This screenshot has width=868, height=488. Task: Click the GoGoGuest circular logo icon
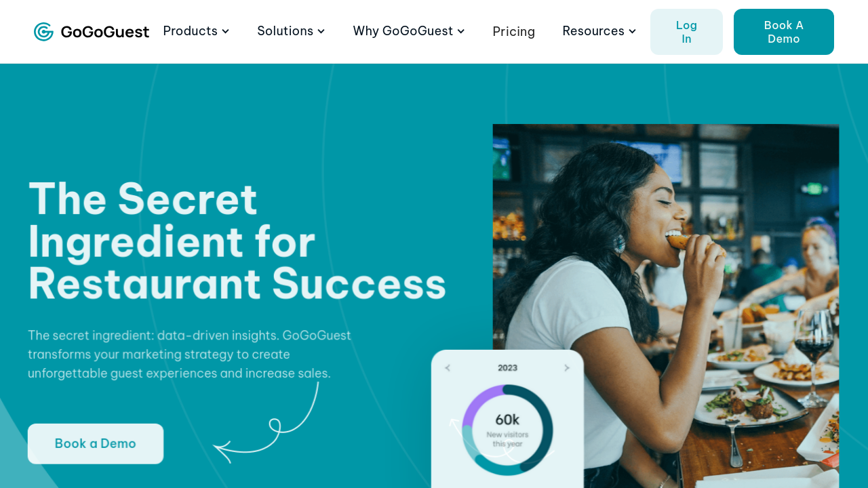[x=43, y=32]
